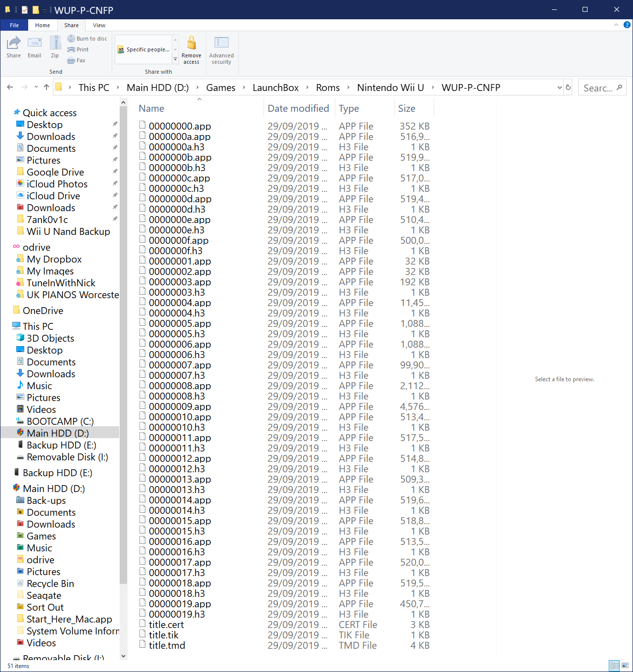
Task: Select file title.tik
Action: click(x=163, y=635)
